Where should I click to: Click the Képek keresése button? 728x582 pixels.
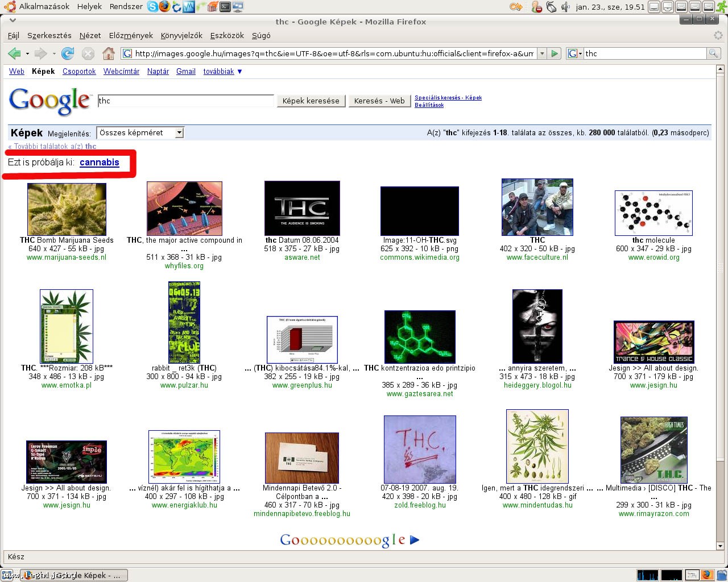[311, 101]
